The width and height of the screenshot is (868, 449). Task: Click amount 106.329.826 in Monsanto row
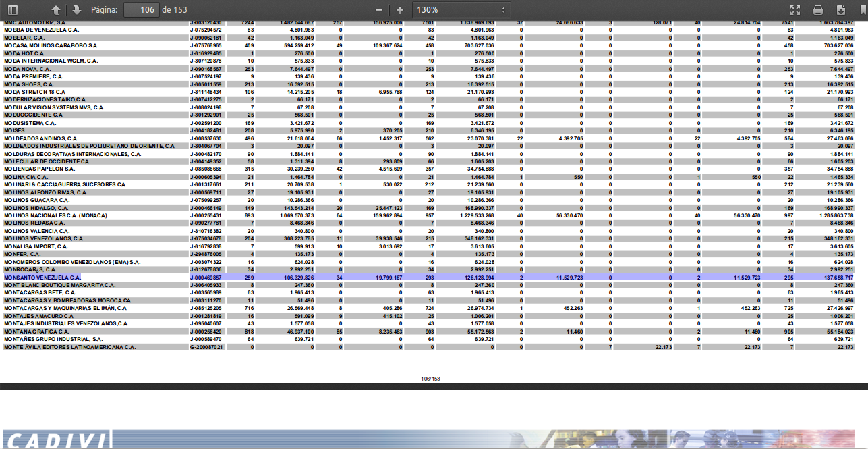[x=297, y=278]
